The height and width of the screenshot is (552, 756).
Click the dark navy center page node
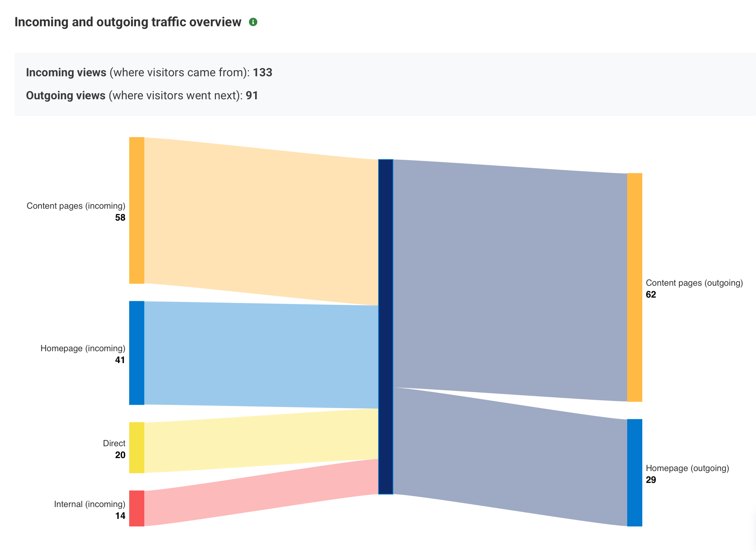(386, 326)
